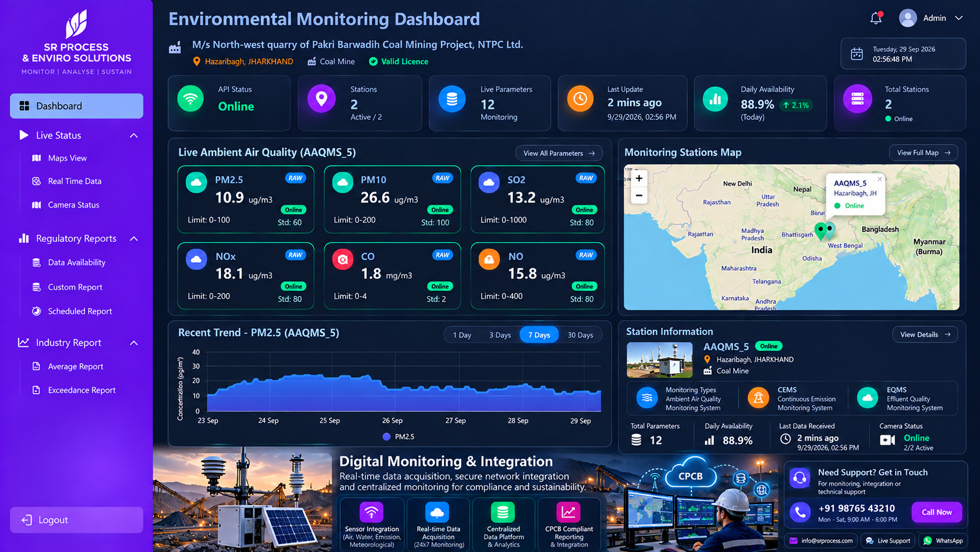
Task: Close the AAQMS_5 map popup
Action: [x=880, y=179]
